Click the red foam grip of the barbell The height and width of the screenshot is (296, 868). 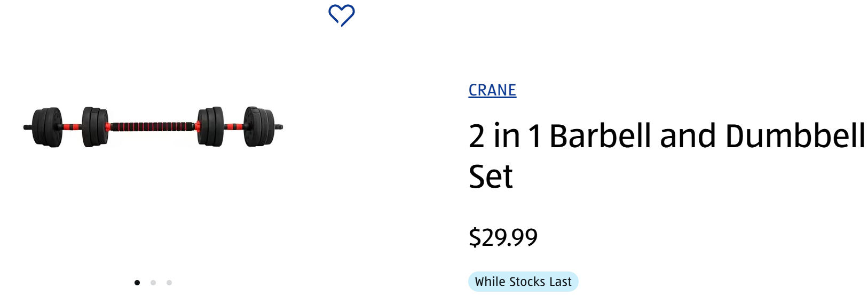click(x=153, y=127)
